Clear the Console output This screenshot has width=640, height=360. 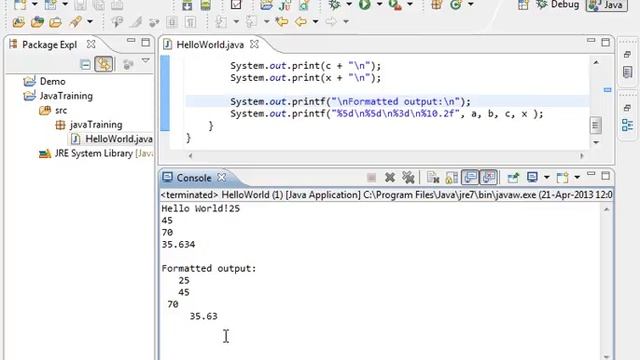pos(433,178)
